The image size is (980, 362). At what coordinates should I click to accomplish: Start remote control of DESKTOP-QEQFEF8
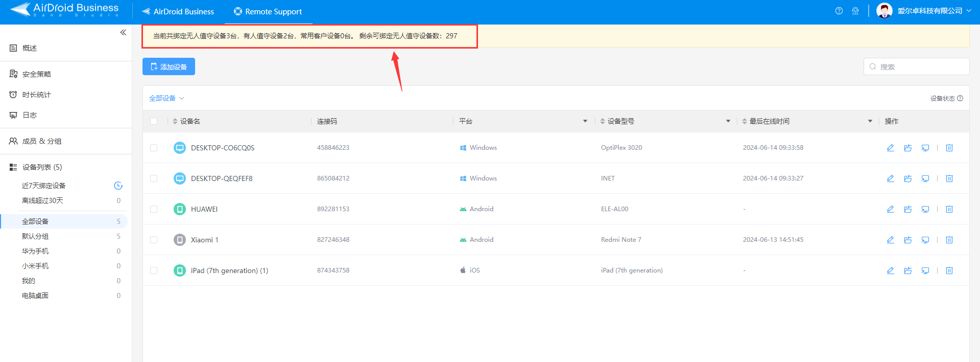[925, 178]
